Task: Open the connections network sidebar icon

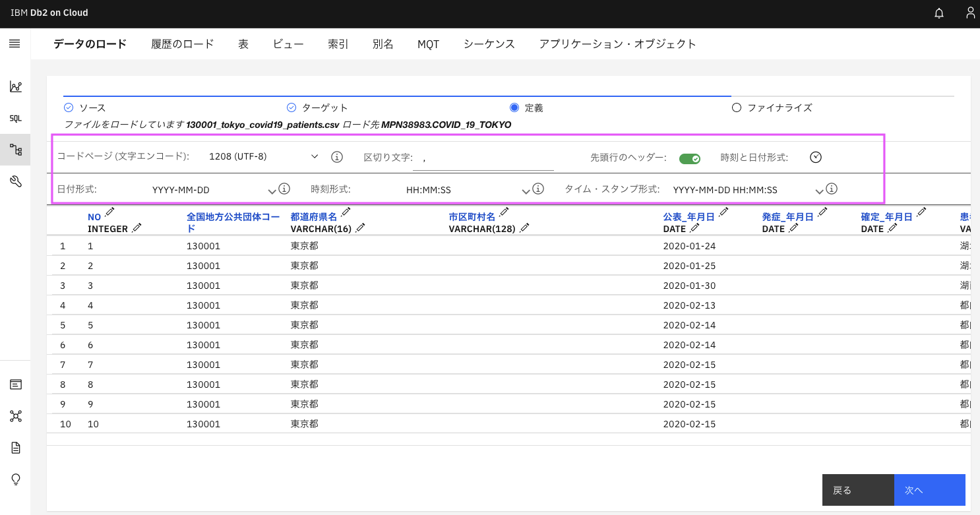Action: [x=15, y=416]
